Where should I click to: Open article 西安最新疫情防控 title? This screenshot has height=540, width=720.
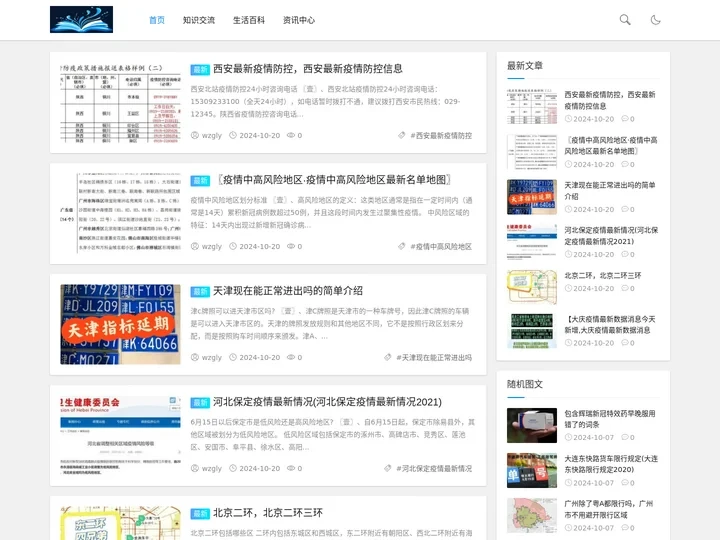coord(308,69)
